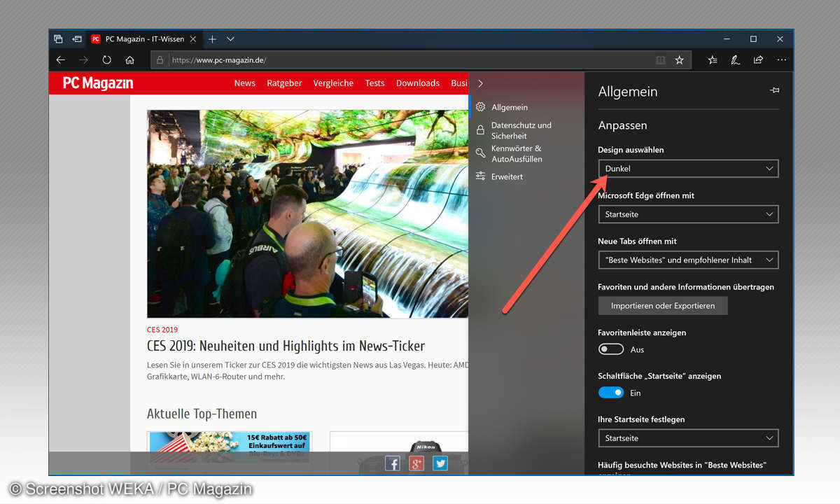Open a new tab with plus icon
This screenshot has width=840, height=504.
(x=212, y=39)
